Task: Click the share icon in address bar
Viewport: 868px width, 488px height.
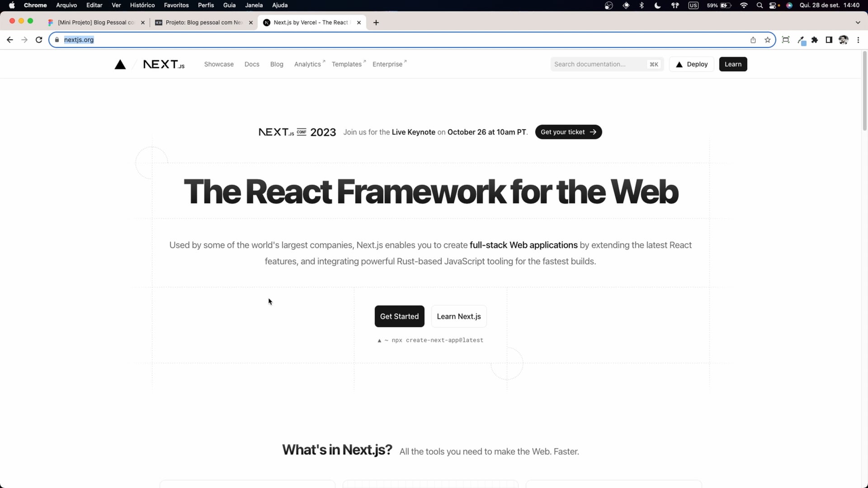Action: coord(753,40)
